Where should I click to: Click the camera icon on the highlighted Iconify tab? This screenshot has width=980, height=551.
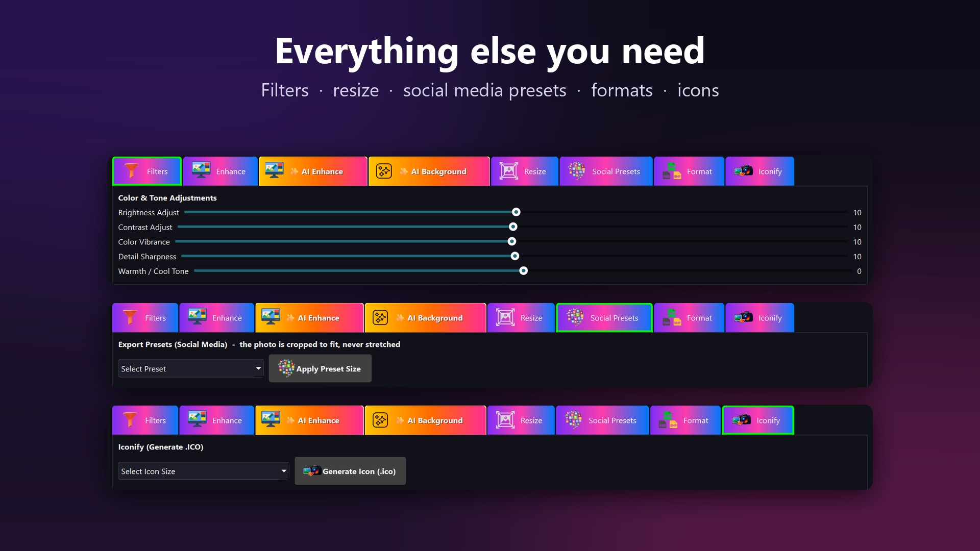pos(742,420)
